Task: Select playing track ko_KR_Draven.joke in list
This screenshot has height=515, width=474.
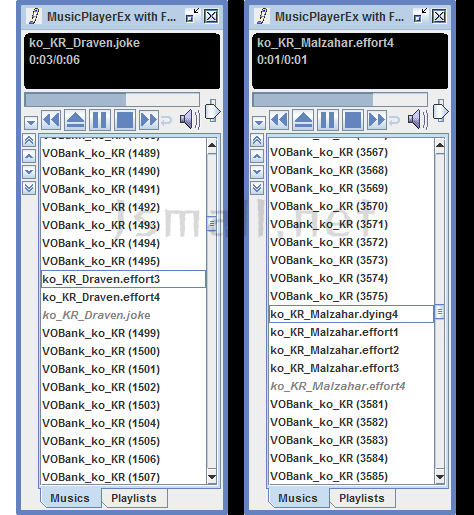Action: coord(123,315)
